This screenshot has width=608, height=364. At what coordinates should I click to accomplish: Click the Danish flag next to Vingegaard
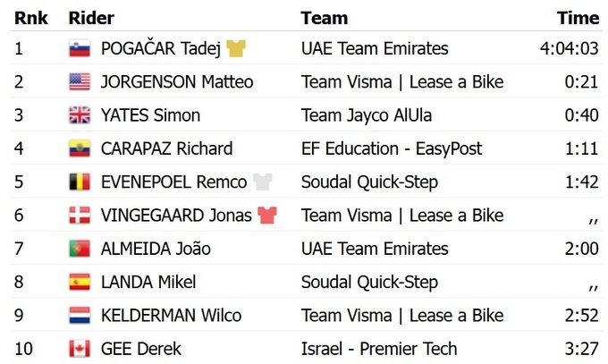[80, 216]
